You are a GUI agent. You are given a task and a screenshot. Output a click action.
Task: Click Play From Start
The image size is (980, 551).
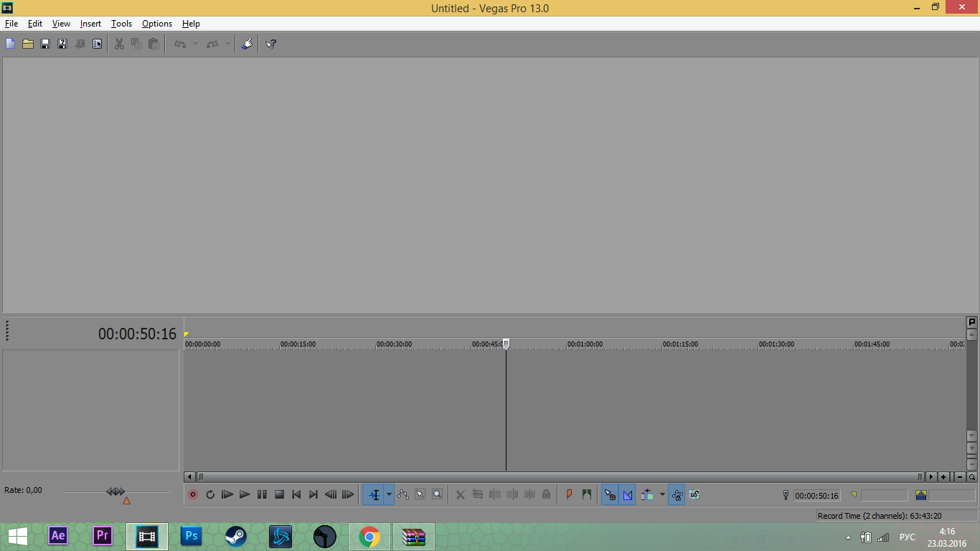pos(227,494)
